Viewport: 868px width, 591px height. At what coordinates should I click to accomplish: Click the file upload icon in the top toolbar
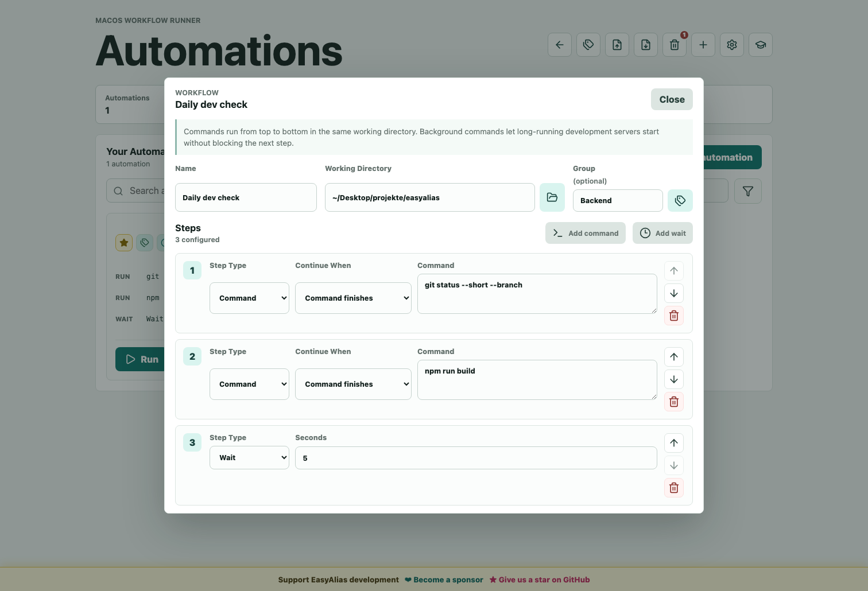tap(617, 45)
